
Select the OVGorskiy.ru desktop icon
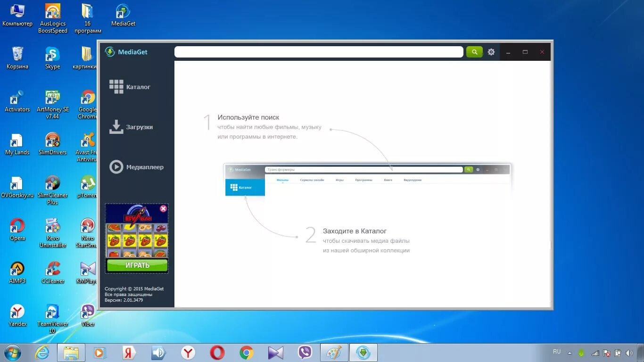click(x=17, y=187)
